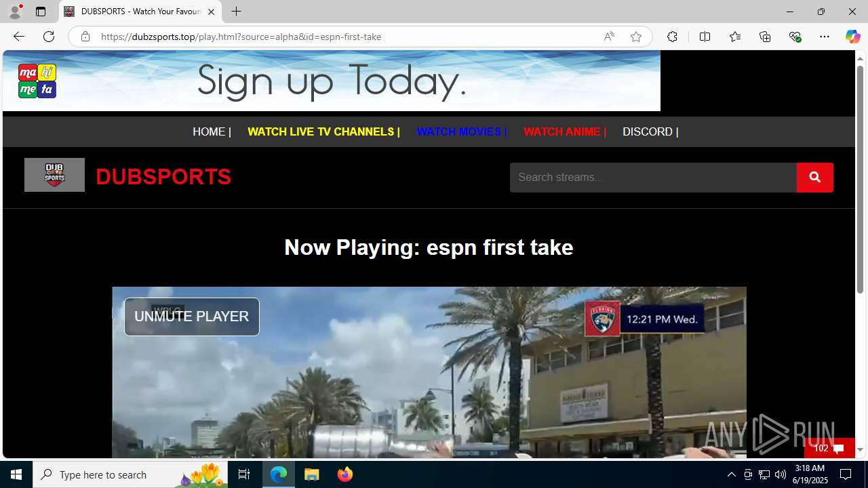
Task: Open browser Extensions icon
Action: (672, 37)
